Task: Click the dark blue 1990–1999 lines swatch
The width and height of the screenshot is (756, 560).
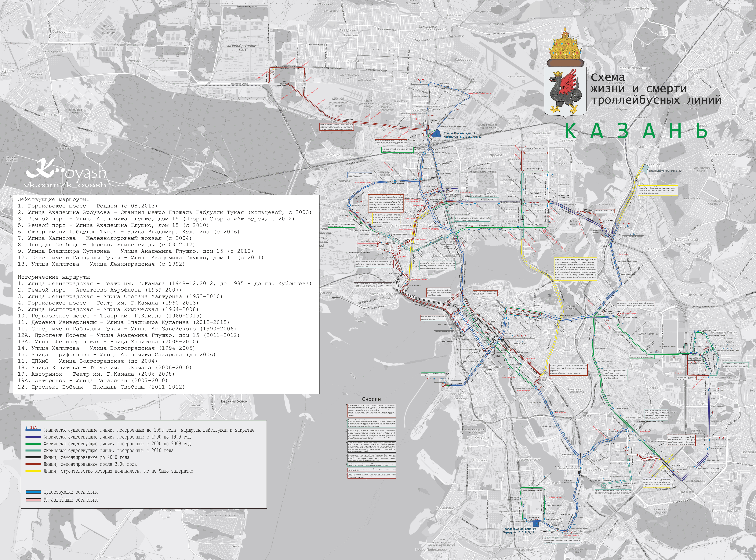Action: point(33,437)
